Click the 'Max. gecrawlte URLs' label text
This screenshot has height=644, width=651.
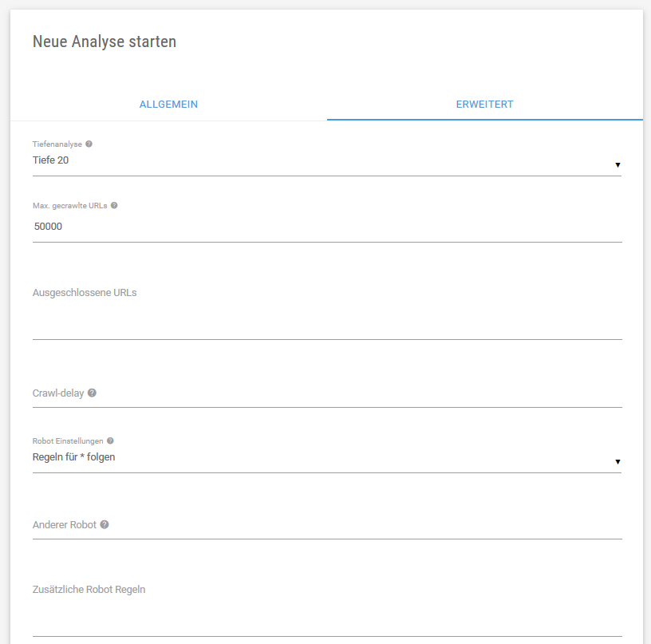click(x=69, y=205)
